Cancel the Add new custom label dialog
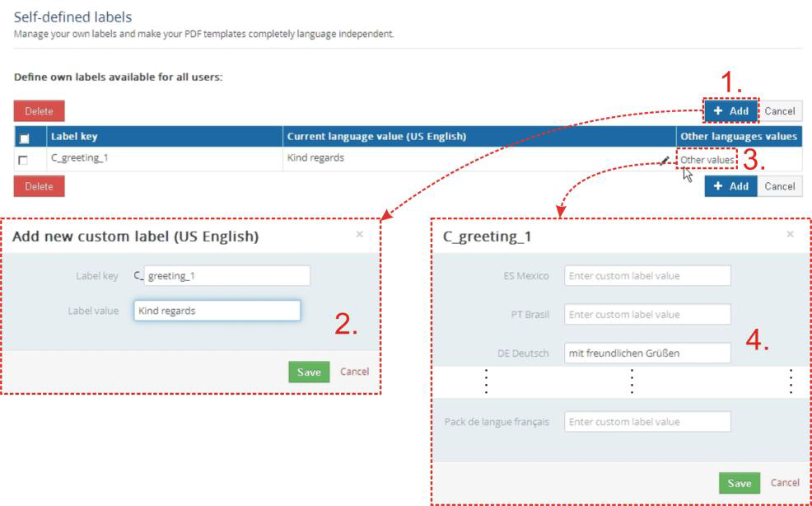The image size is (812, 506). [355, 371]
